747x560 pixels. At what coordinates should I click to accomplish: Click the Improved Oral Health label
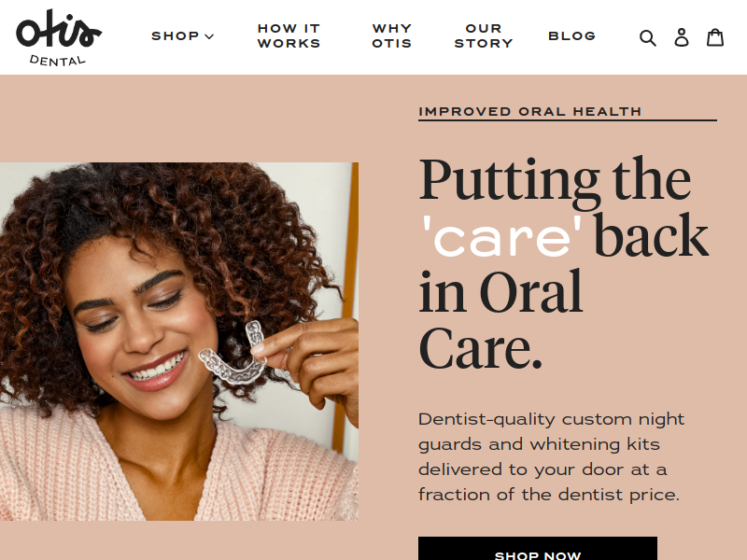click(529, 111)
